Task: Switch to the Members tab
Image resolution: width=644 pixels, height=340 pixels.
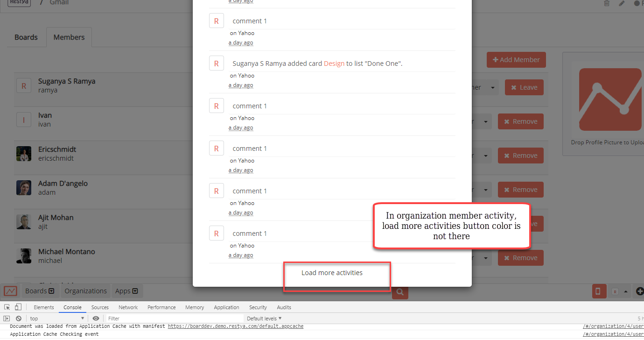Action: pos(69,37)
